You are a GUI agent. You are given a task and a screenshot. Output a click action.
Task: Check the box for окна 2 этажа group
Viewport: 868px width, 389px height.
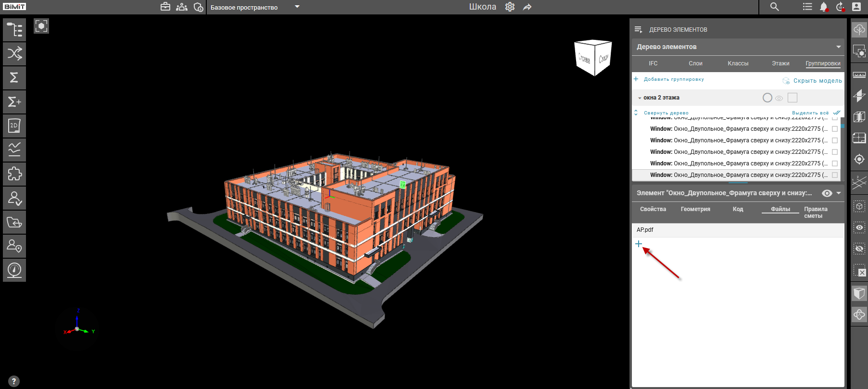click(793, 98)
